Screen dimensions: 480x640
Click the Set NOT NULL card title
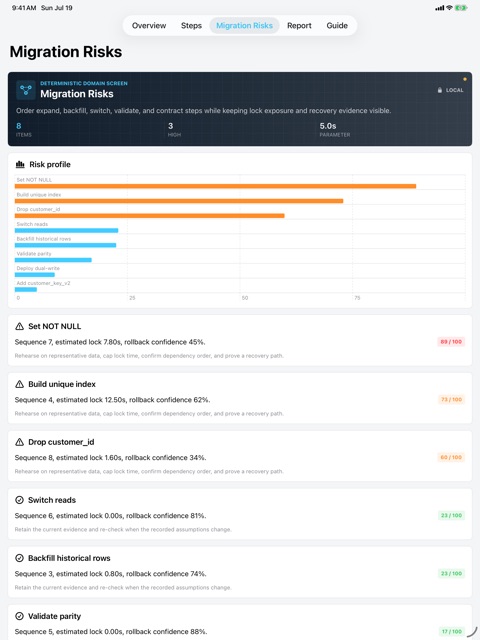[x=55, y=326]
